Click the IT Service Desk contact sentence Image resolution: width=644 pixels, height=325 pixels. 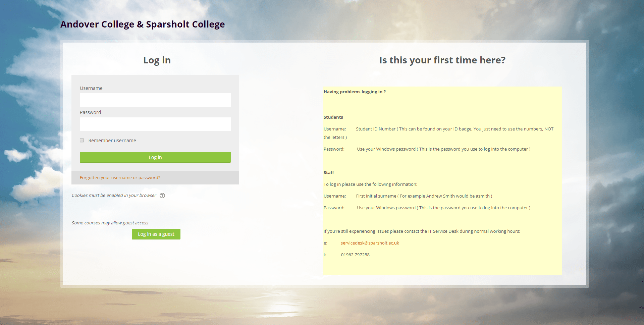422,231
